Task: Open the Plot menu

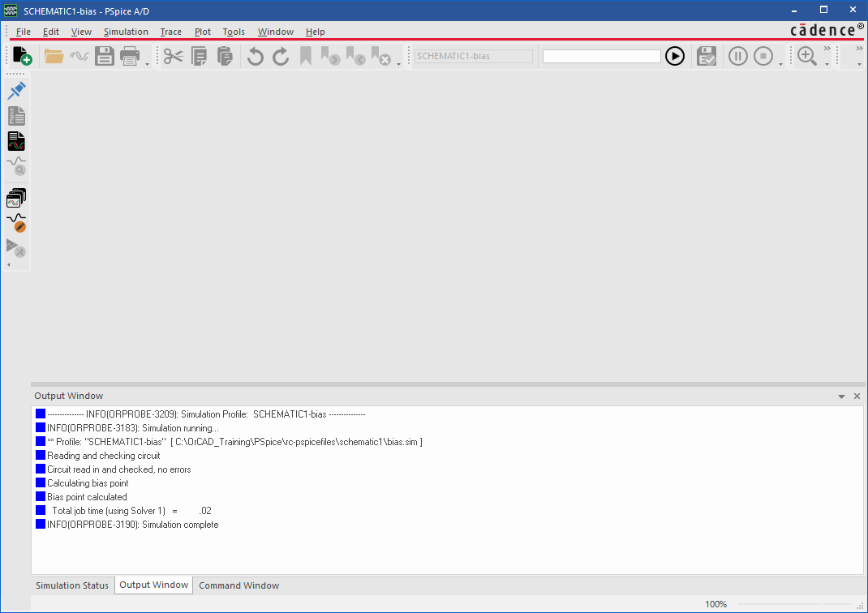Action: (x=203, y=32)
